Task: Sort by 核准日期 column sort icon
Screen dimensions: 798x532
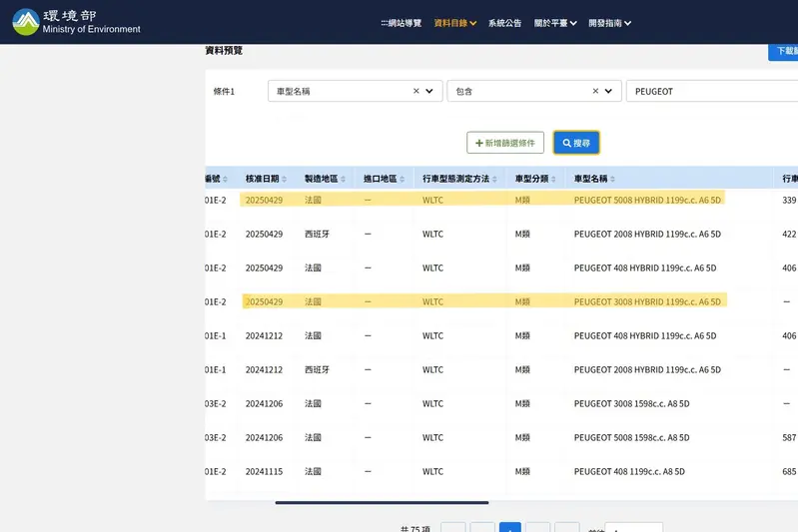Action: coord(284,179)
